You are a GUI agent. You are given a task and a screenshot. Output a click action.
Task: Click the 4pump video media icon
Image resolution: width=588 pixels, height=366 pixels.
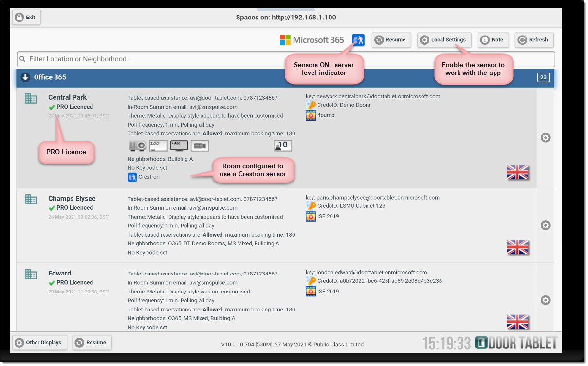tap(311, 116)
